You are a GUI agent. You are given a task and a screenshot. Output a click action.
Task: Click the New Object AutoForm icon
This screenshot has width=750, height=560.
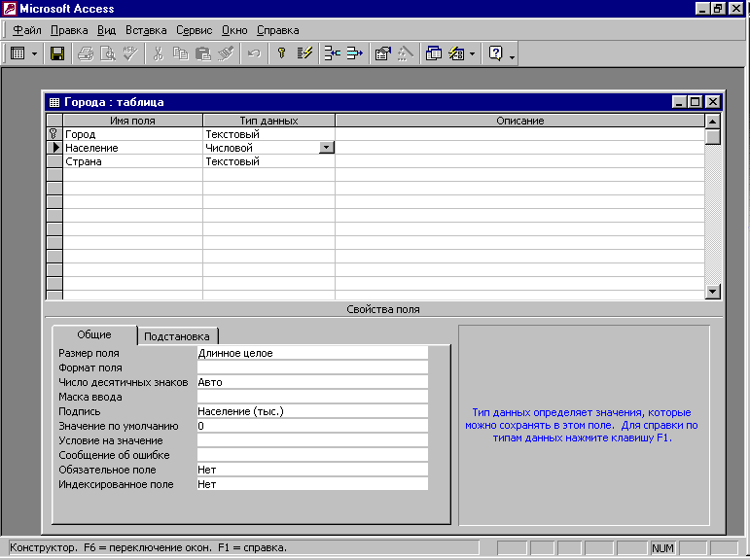(456, 53)
